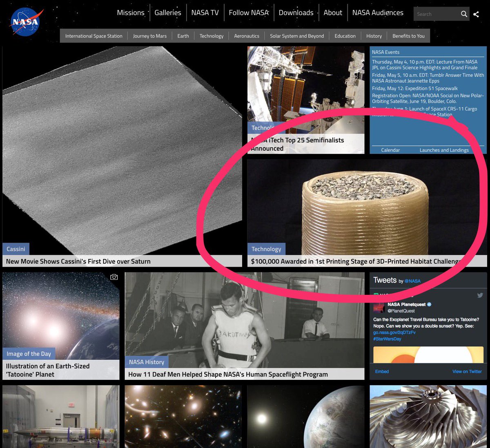Click the camera icon on Image of the Day
This screenshot has width=490, height=448.
[114, 277]
